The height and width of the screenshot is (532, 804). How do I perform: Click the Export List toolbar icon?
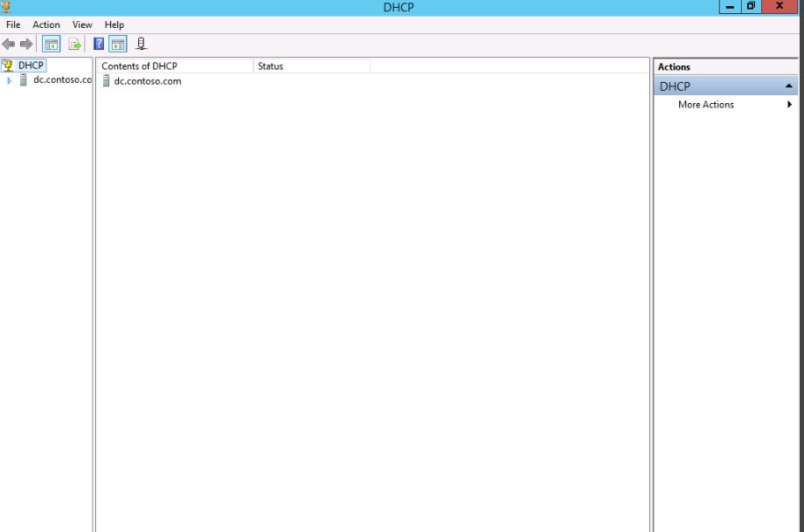pos(75,44)
